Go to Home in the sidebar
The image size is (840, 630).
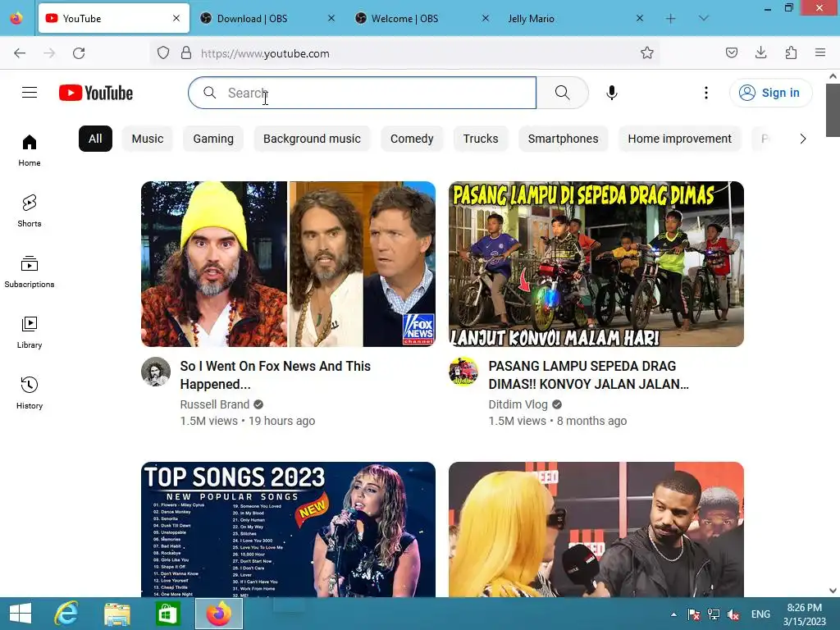pos(30,151)
